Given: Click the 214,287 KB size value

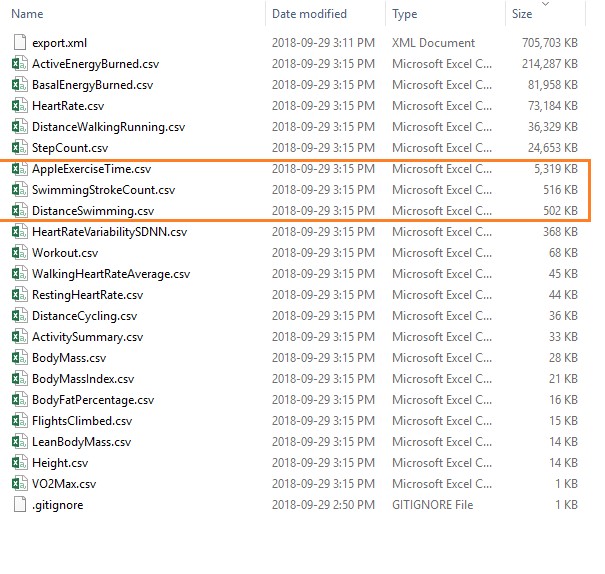Looking at the screenshot, I should point(549,64).
